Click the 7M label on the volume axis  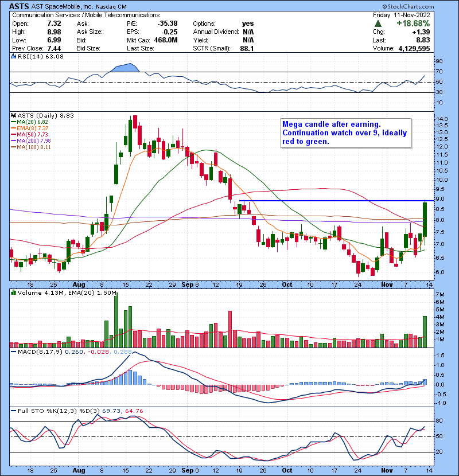[x=440, y=294]
